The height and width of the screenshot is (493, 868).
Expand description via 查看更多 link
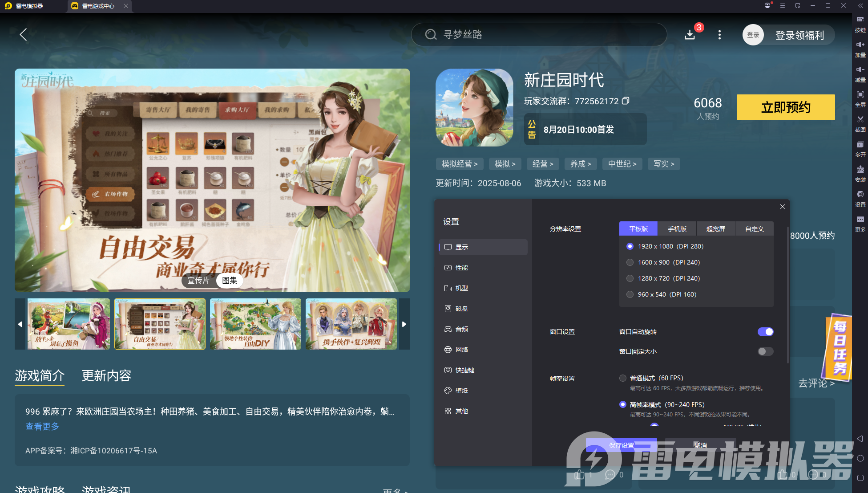(x=42, y=427)
